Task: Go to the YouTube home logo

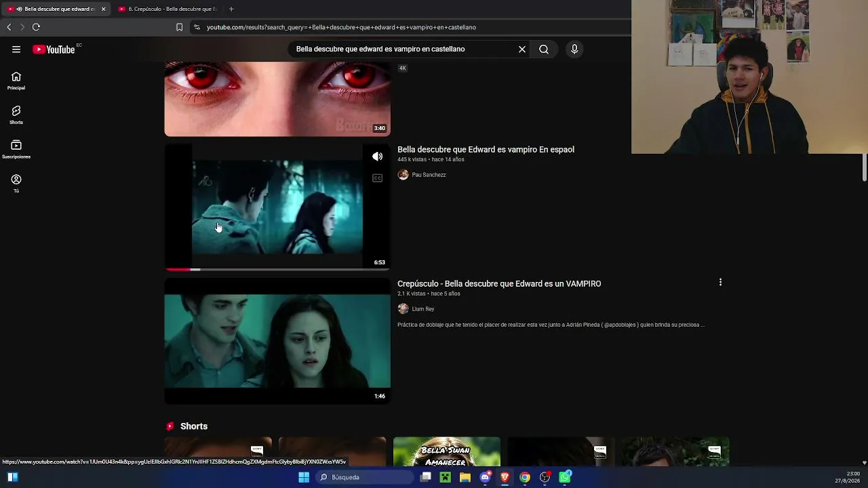Action: pos(54,49)
